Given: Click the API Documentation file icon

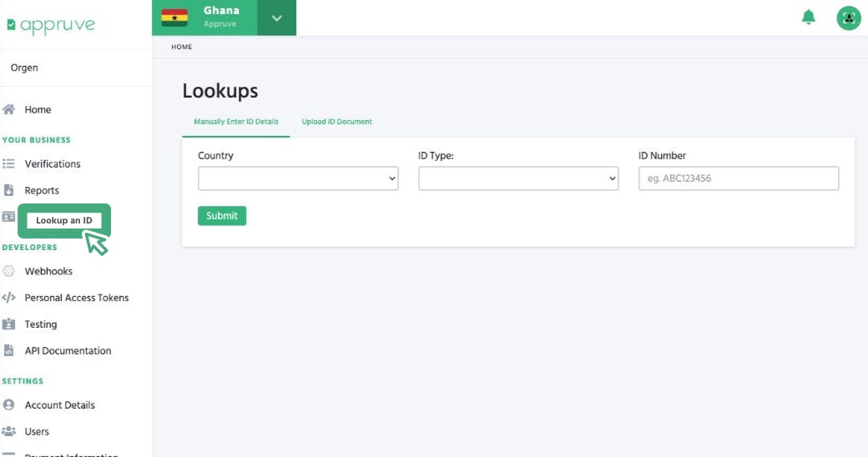Looking at the screenshot, I should tap(8, 351).
